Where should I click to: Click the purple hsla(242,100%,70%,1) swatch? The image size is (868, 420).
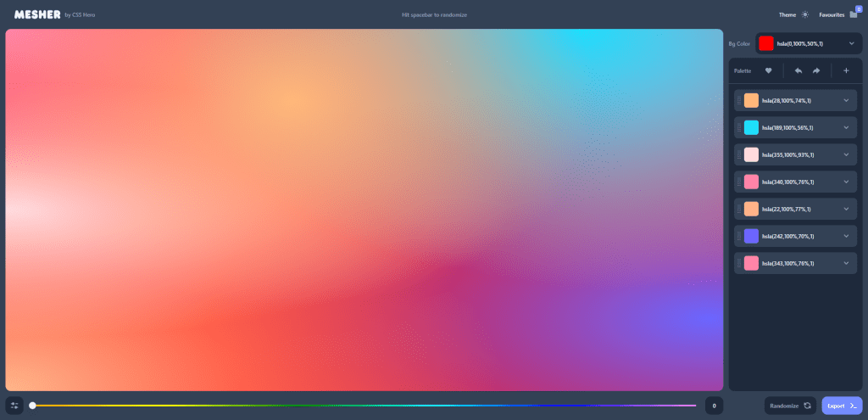pos(751,236)
